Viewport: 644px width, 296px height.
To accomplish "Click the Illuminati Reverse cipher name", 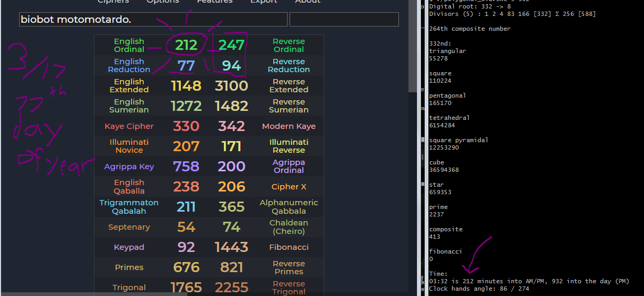I will pos(289,146).
